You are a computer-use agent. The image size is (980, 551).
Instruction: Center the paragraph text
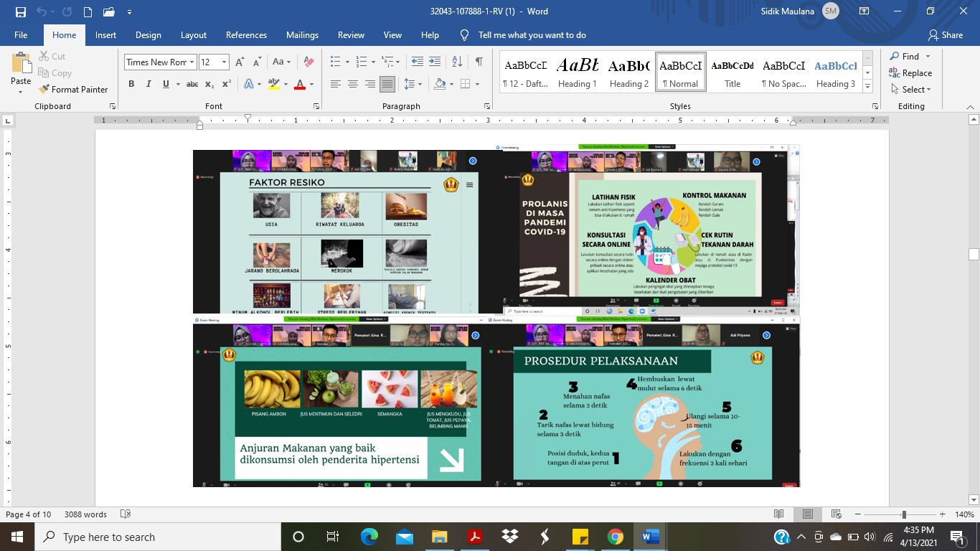tap(352, 84)
